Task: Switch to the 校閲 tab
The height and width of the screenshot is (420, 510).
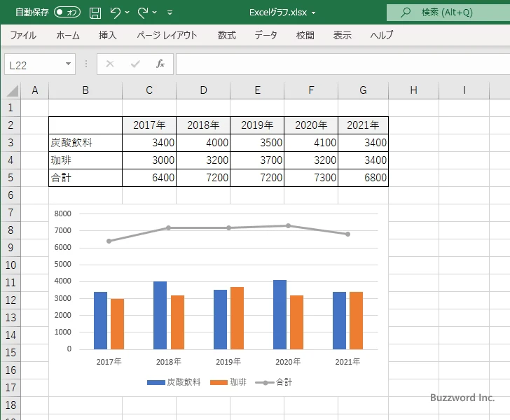Action: click(x=305, y=35)
